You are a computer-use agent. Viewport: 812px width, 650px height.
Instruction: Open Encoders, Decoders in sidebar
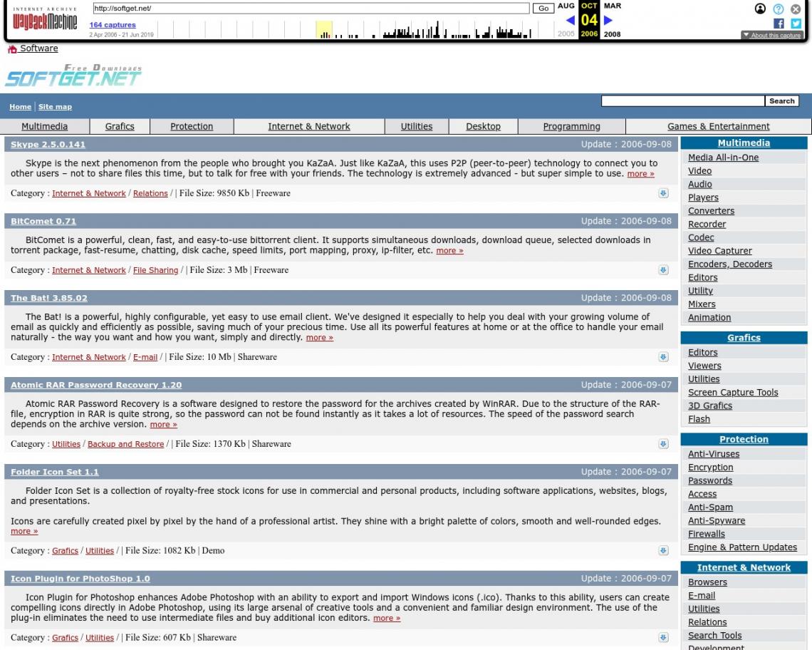tap(730, 264)
